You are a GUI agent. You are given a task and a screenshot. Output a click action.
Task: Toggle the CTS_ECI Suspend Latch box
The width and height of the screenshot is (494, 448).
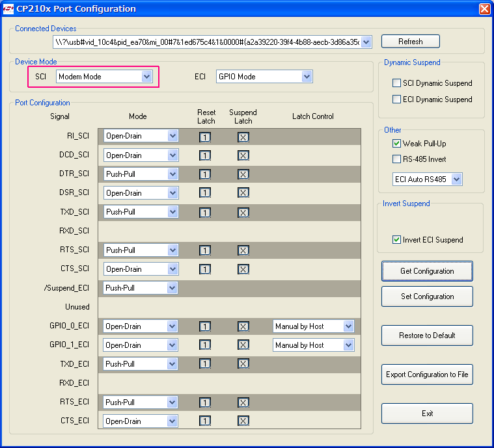tap(243, 421)
